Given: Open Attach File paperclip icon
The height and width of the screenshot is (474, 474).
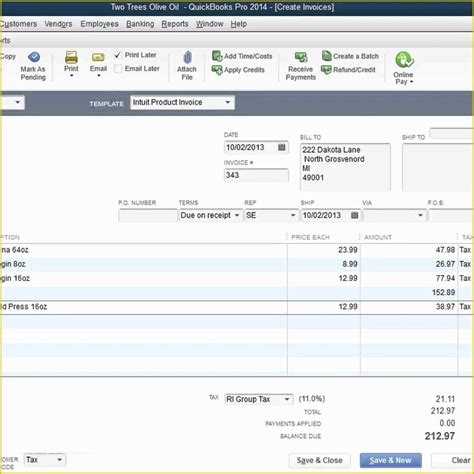Looking at the screenshot, I should point(187,57).
